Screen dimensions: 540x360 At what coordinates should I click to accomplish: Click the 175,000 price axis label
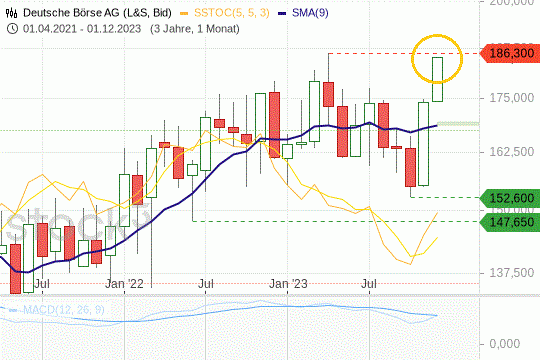point(512,98)
